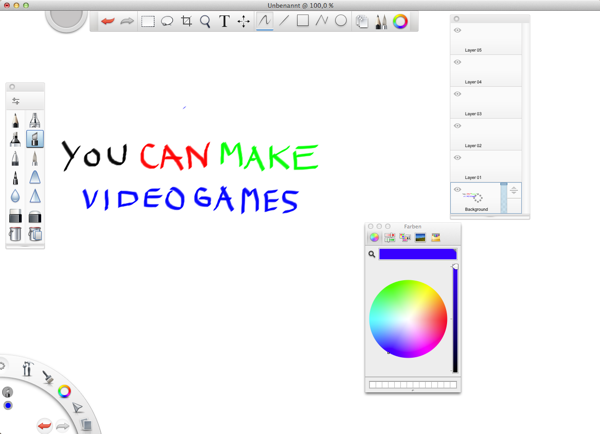The image size is (600, 434).
Task: Switch to image palette tab in Farben
Action: [420, 237]
